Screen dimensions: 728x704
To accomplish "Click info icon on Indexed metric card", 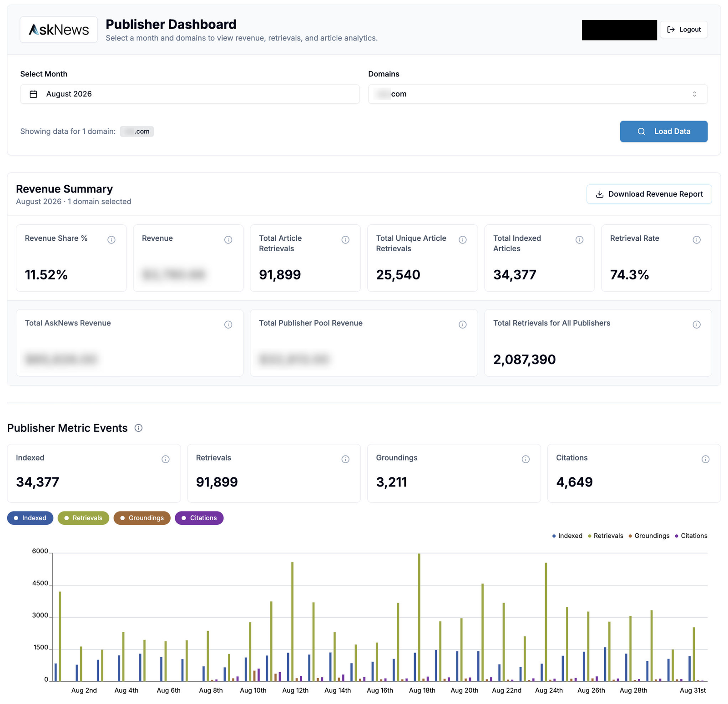I will pyautogui.click(x=166, y=459).
